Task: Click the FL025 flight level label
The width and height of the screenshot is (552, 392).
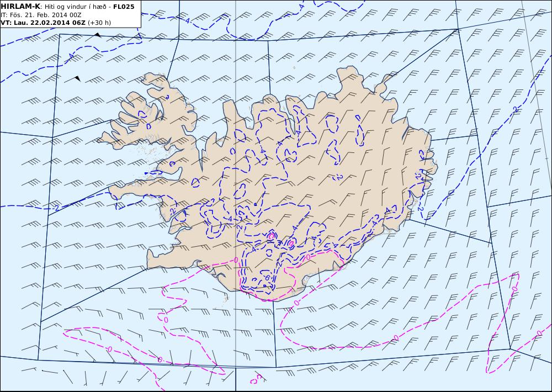Action: 124,7
